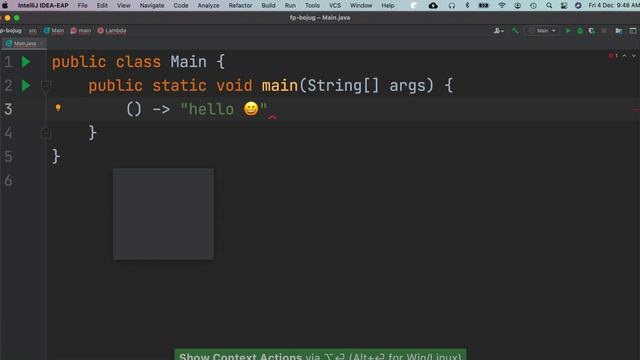Click the battery status icon
This screenshot has height=360, width=640.
coord(484,6)
